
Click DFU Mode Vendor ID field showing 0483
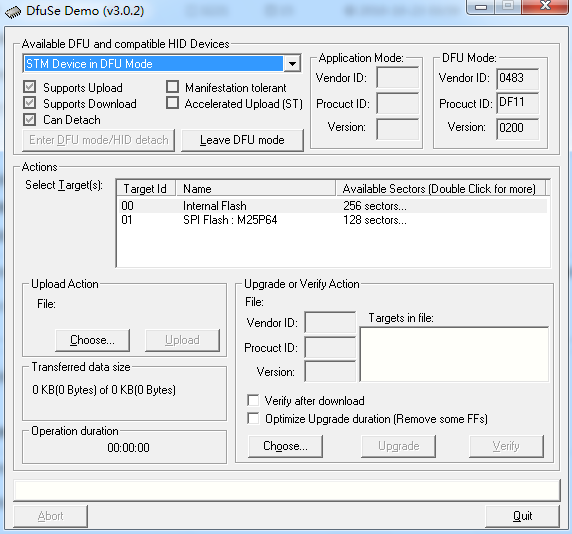(517, 78)
